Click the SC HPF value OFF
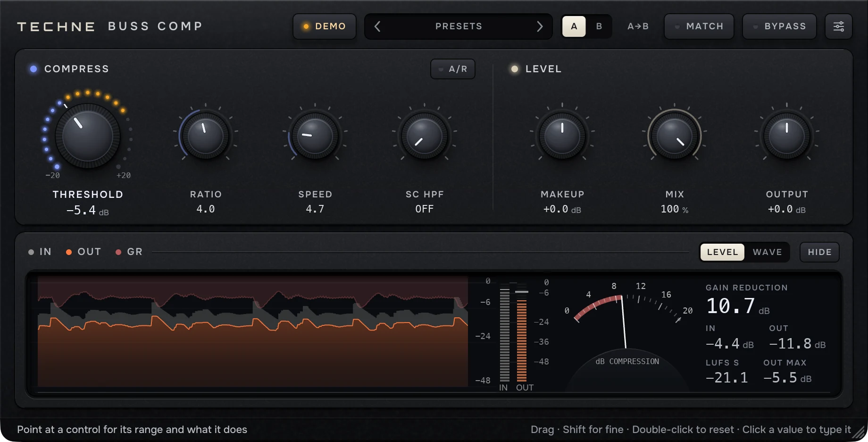 point(425,209)
